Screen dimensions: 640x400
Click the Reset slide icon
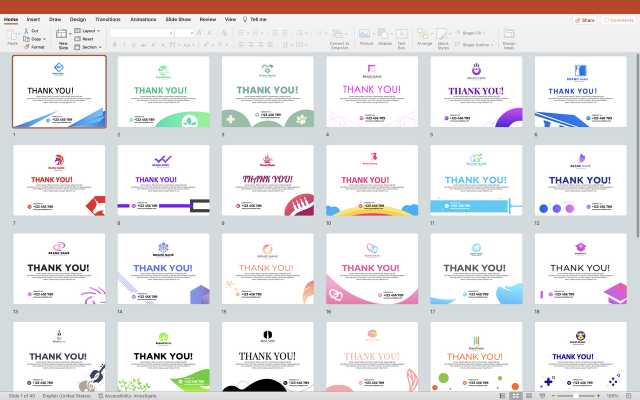pyautogui.click(x=84, y=39)
